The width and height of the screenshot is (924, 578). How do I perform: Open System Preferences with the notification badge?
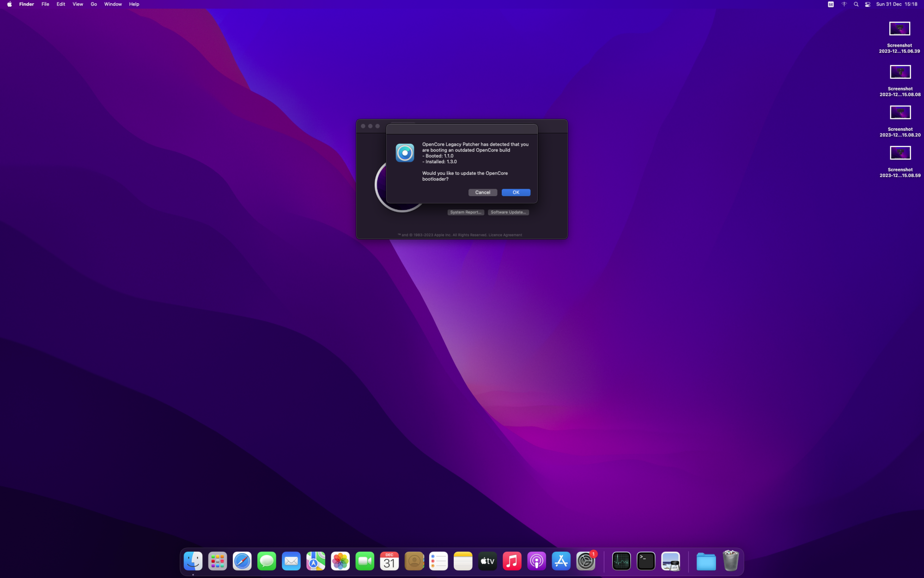586,561
